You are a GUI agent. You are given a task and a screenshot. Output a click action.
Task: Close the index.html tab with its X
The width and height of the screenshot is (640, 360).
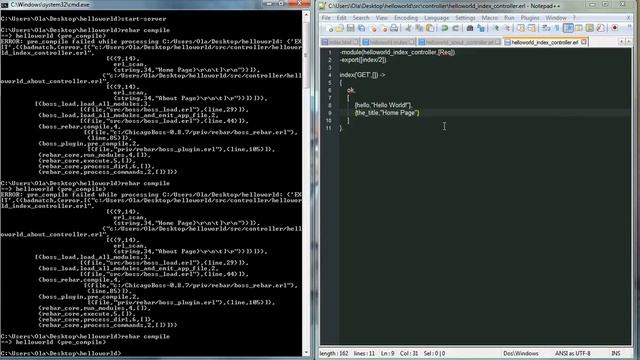[356, 42]
